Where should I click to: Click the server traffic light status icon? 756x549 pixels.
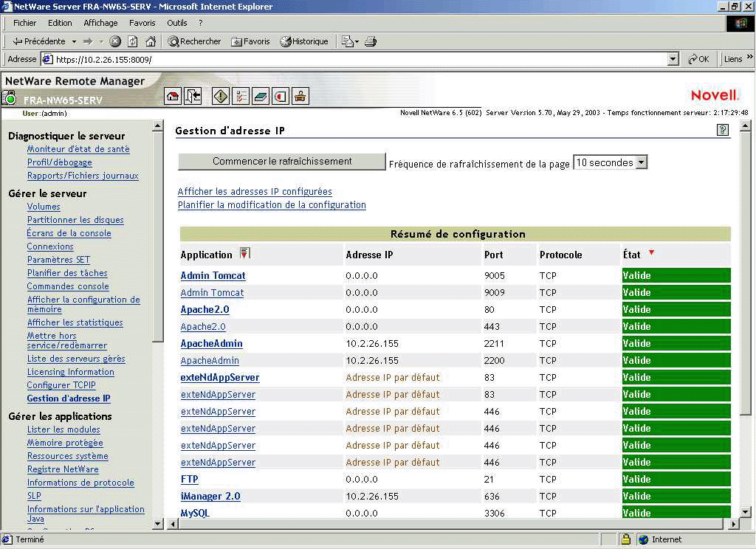tap(10, 97)
